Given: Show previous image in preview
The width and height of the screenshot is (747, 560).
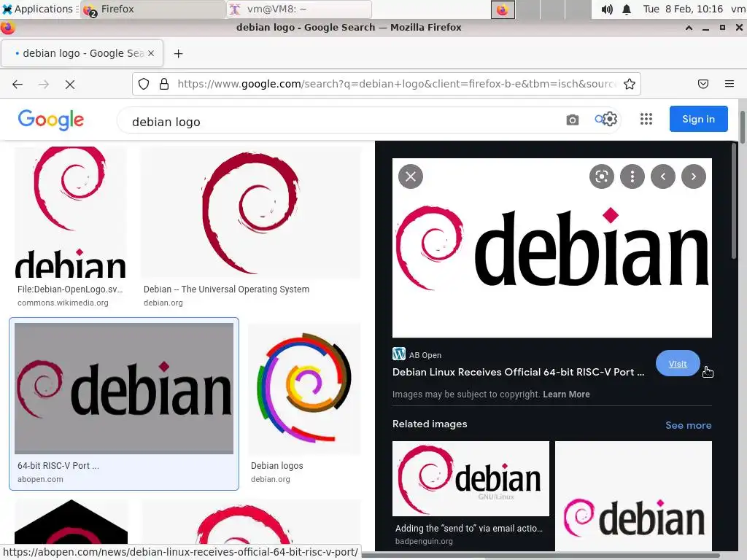Looking at the screenshot, I should tap(662, 176).
